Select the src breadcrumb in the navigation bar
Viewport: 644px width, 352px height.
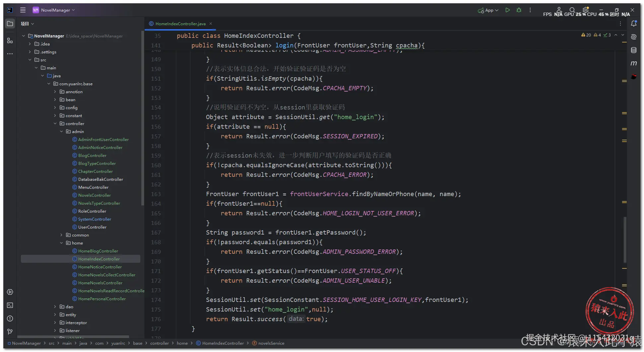point(51,343)
